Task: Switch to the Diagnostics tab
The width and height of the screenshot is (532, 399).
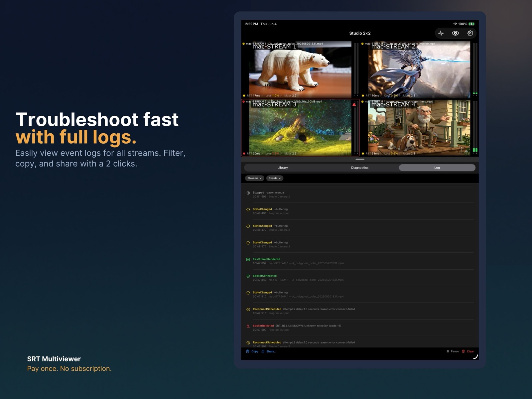Action: click(360, 168)
